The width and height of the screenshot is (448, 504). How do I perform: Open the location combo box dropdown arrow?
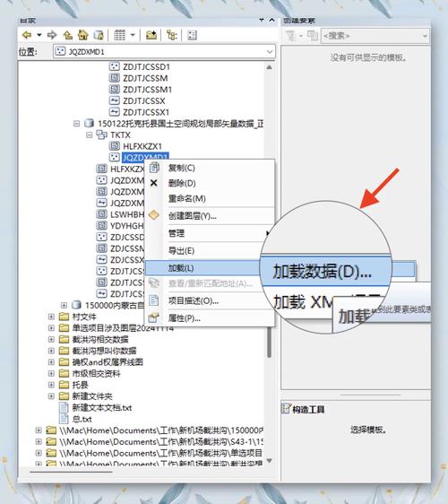point(270,51)
